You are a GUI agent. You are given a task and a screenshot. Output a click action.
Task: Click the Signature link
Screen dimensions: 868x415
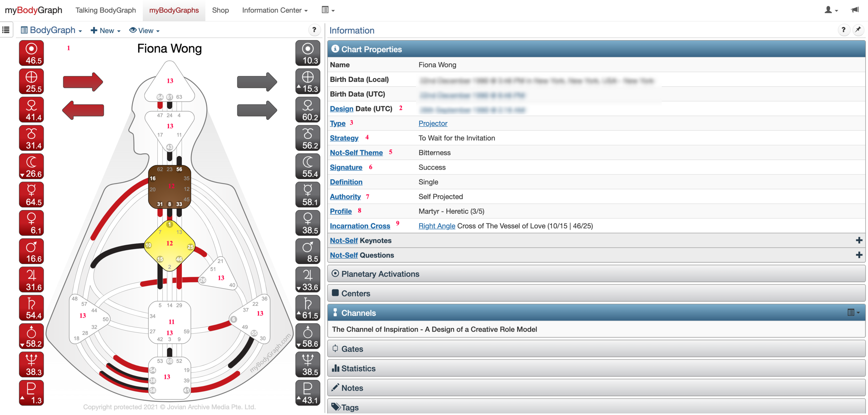click(346, 168)
